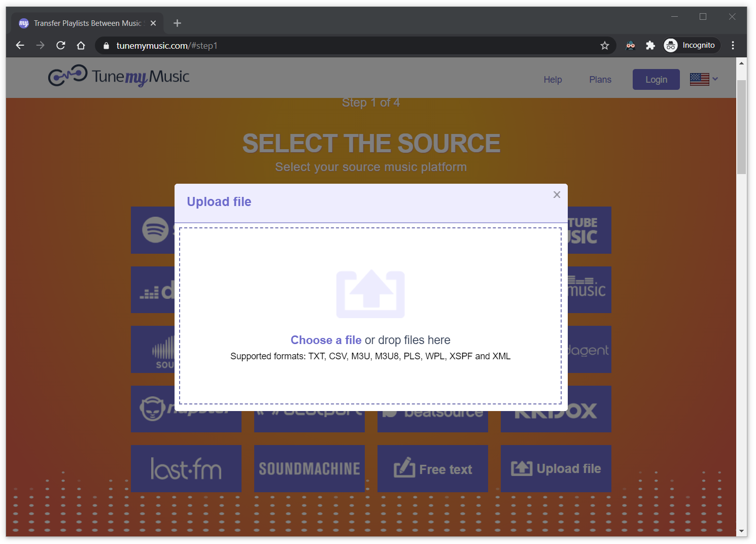Click the tunemymusic.com address bar
The height and width of the screenshot is (544, 756).
click(x=355, y=46)
